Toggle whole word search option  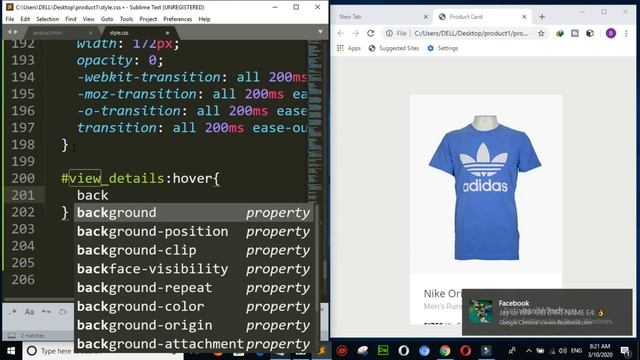tap(46, 312)
